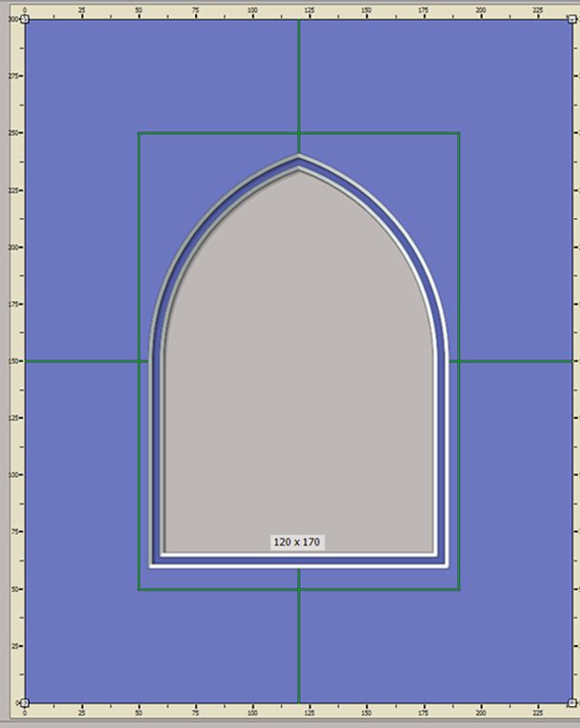Click the 200 mark on the left ruler
The image size is (580, 728).
coord(13,246)
